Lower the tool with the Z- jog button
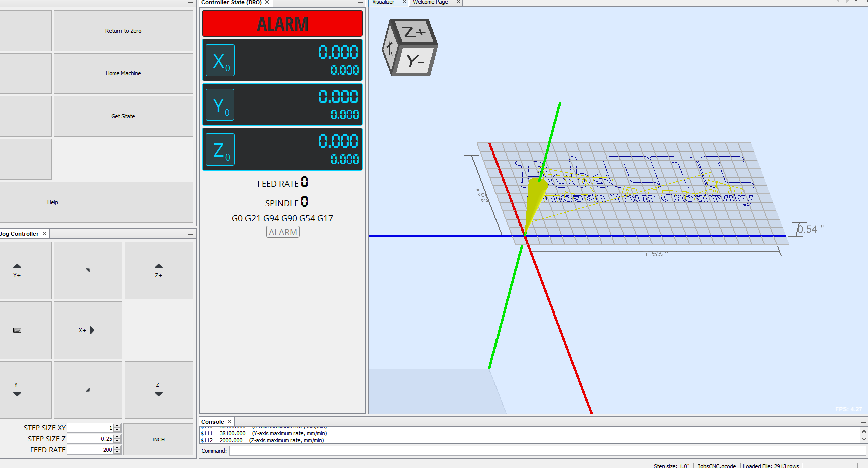868x468 pixels. [159, 390]
